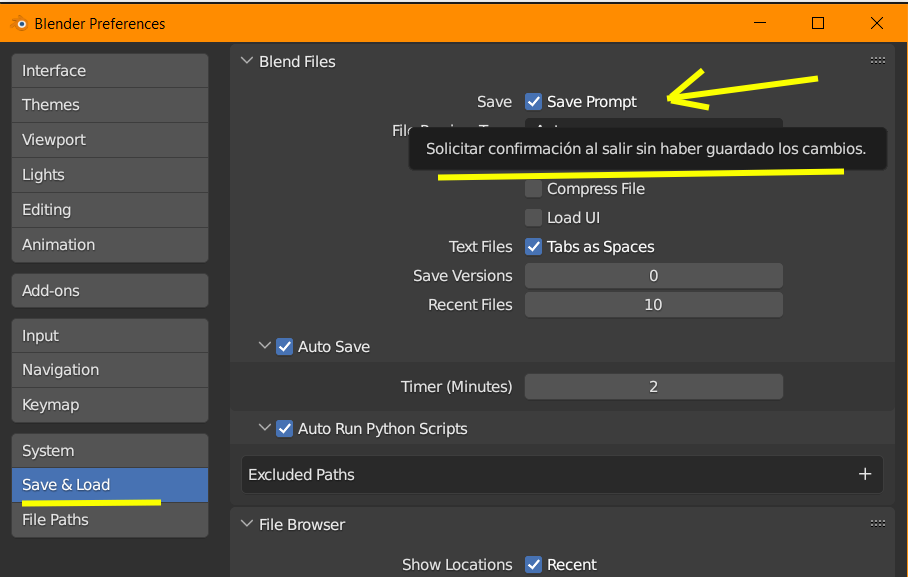Collapse the Auto Run Python Scripts panel
This screenshot has height=577, width=908.
265,428
